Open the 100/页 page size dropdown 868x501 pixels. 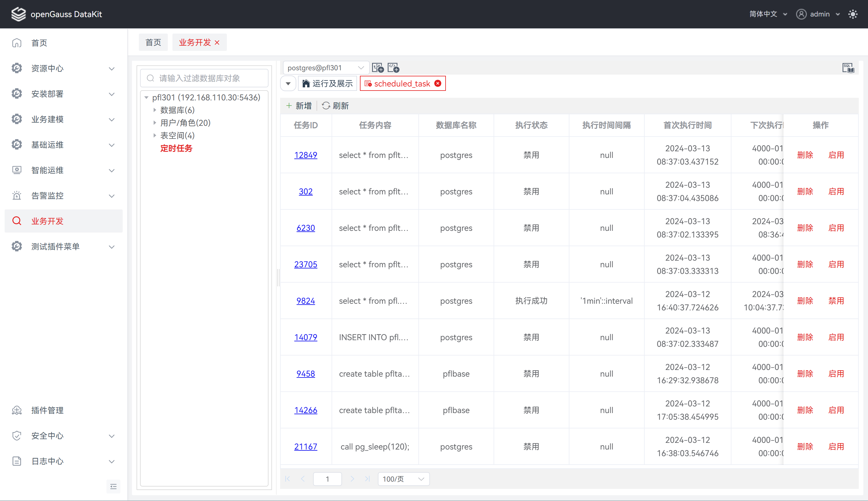[x=403, y=479]
